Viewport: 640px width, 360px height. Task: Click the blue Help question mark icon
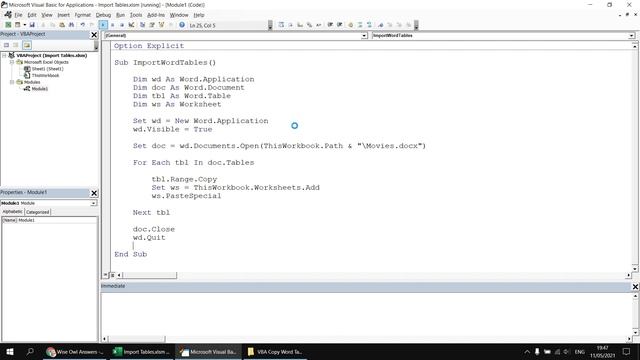(182, 25)
